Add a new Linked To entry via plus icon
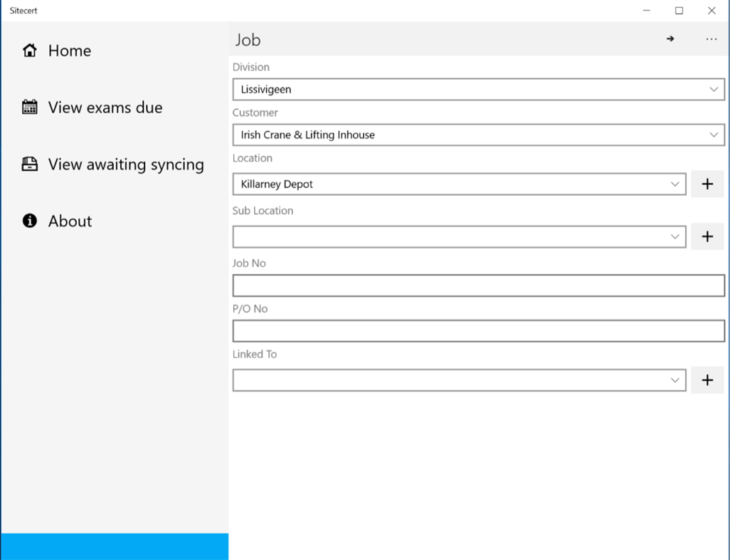Image resolution: width=730 pixels, height=560 pixels. point(707,380)
